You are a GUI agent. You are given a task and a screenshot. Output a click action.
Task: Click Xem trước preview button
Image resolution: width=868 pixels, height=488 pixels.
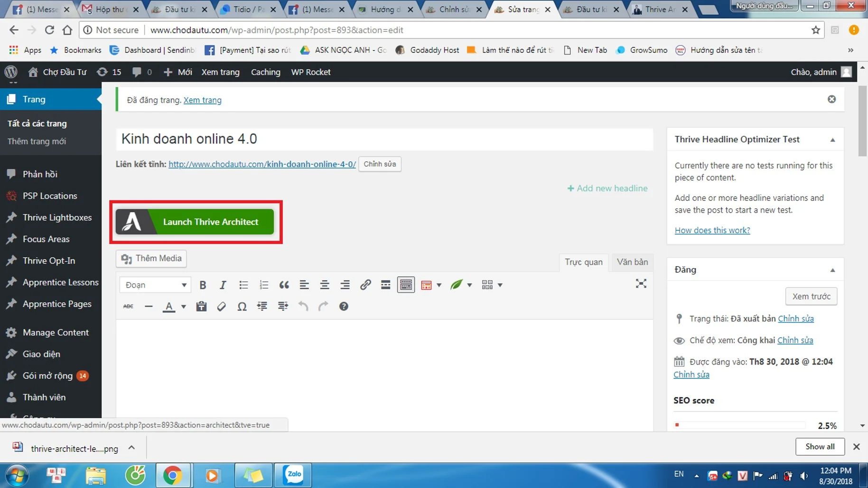coord(811,296)
